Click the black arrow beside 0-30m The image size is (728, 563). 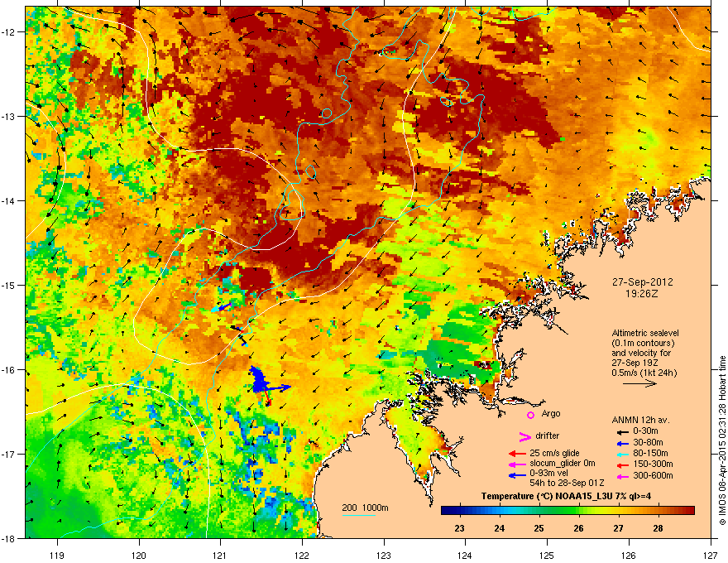(x=622, y=432)
